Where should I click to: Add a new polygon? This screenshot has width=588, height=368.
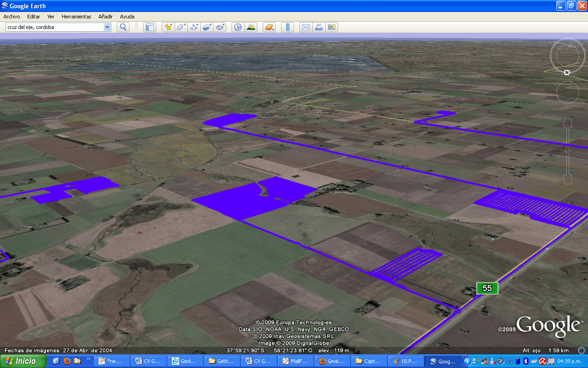(x=181, y=27)
